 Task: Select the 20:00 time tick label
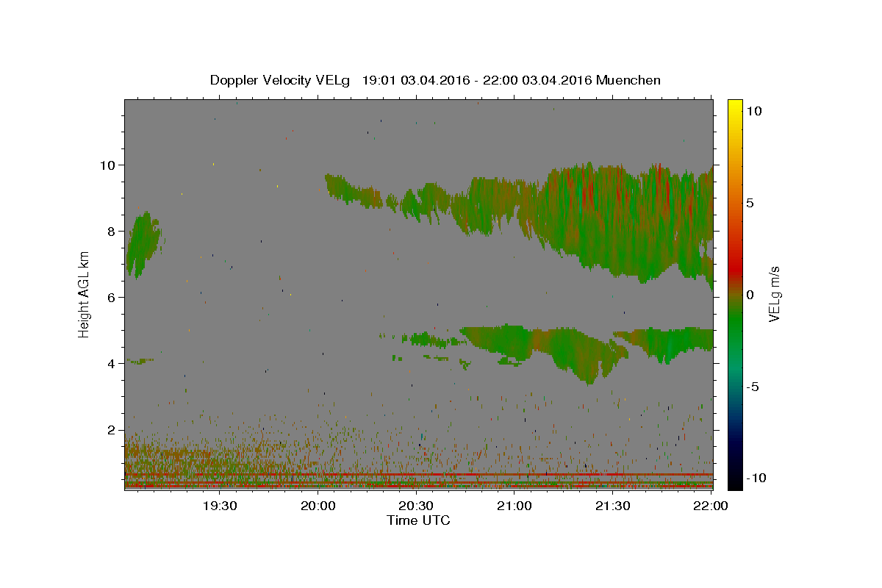(318, 506)
